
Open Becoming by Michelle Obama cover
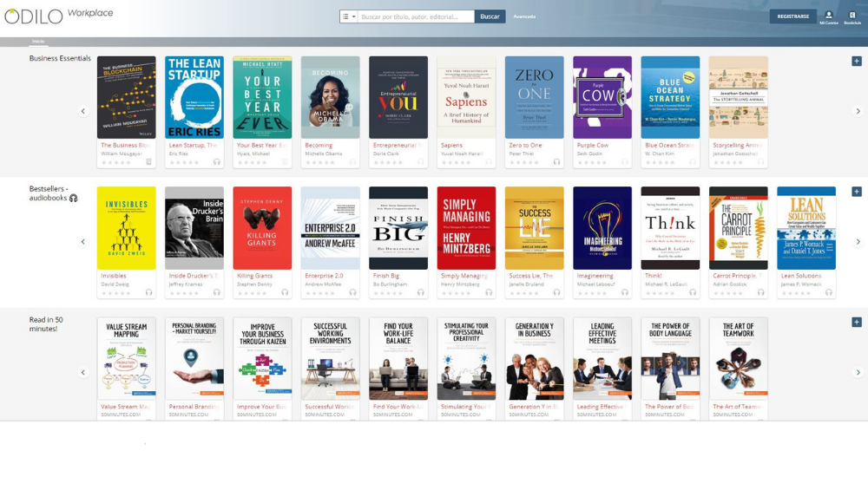[331, 97]
